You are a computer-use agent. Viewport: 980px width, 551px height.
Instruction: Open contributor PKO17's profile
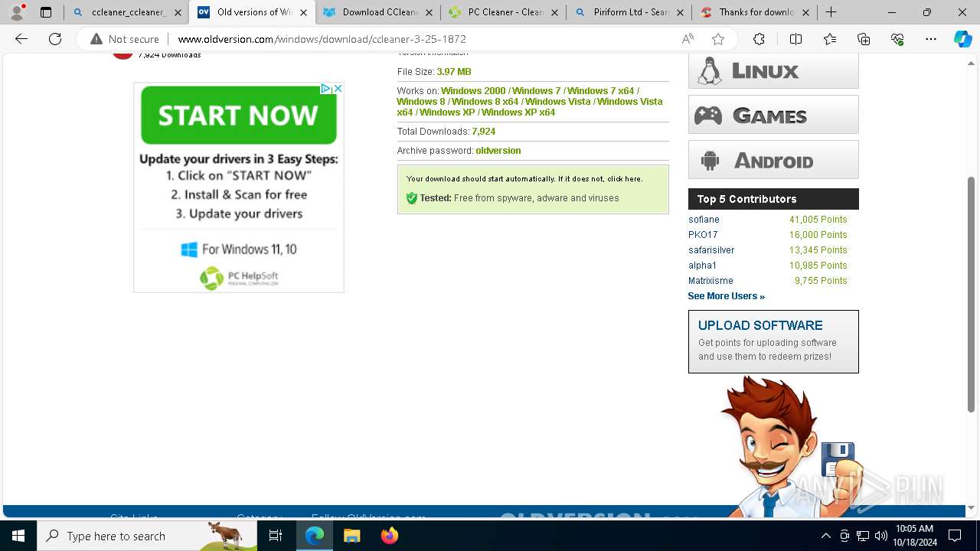click(x=703, y=235)
